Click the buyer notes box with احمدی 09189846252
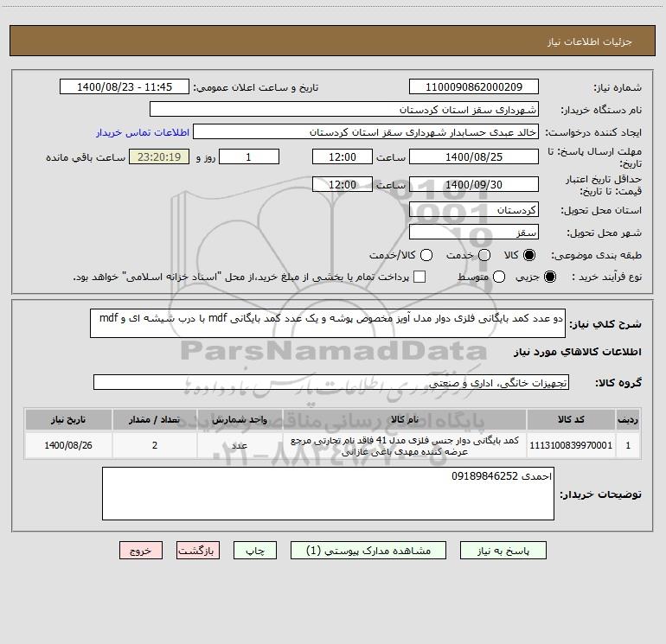The height and width of the screenshot is (644, 666). [x=328, y=494]
